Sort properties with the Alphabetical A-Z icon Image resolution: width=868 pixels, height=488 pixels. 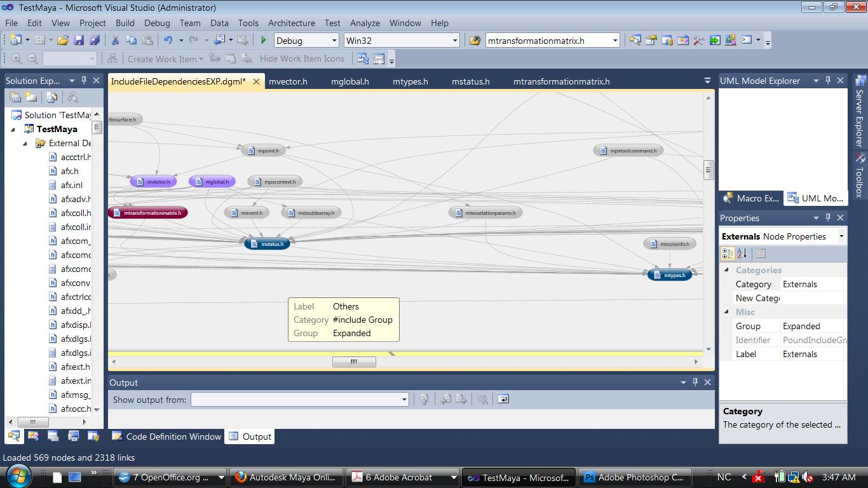(742, 254)
